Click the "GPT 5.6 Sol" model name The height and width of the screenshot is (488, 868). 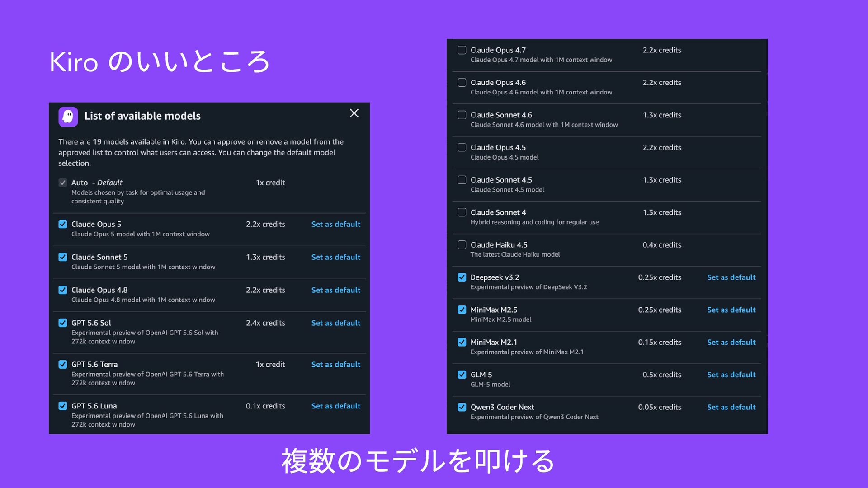pyautogui.click(x=91, y=323)
